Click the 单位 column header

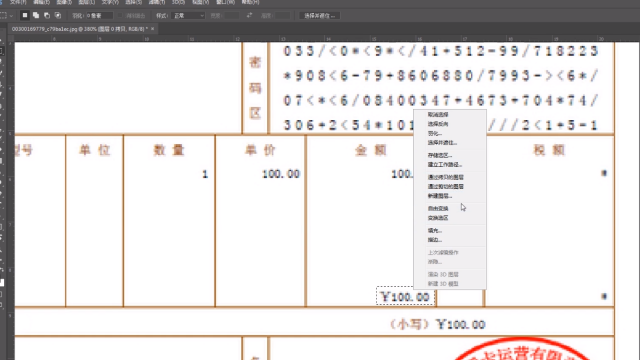coord(95,150)
